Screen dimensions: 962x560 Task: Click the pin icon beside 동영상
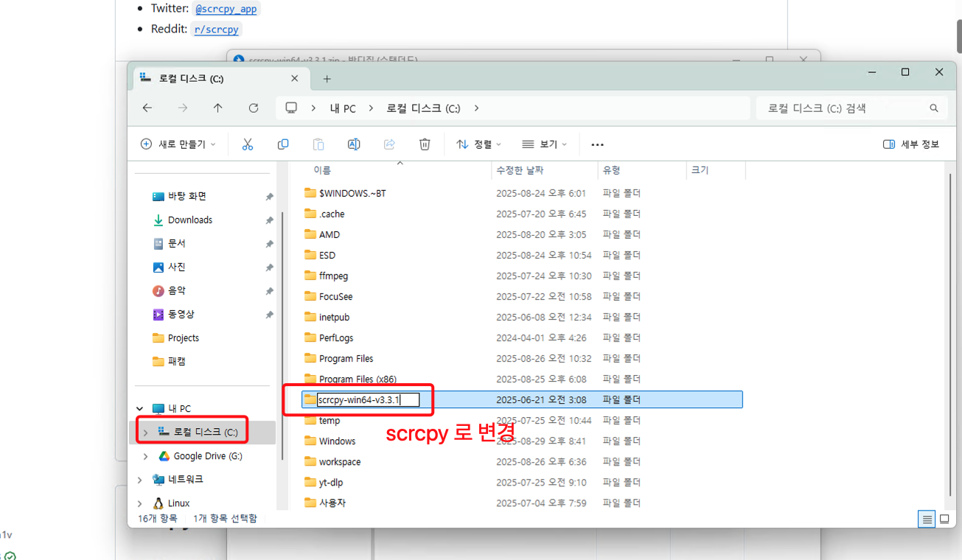[269, 315]
